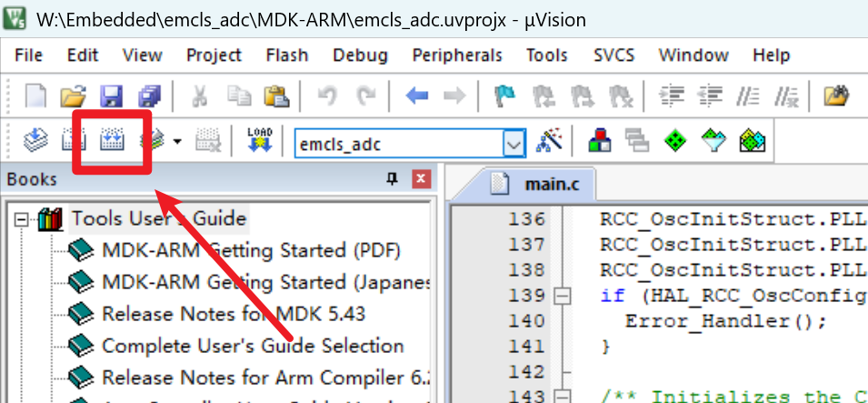
Task: Open the Edit menu
Action: click(83, 55)
